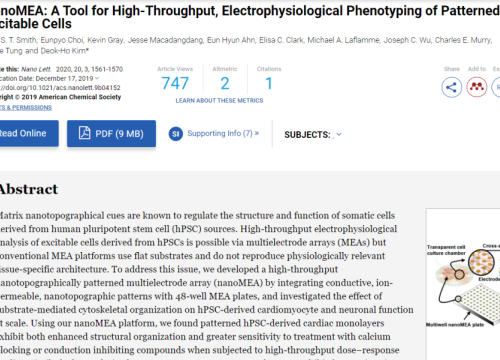Click the Share icon circle
The height and width of the screenshot is (360, 500).
[451, 87]
